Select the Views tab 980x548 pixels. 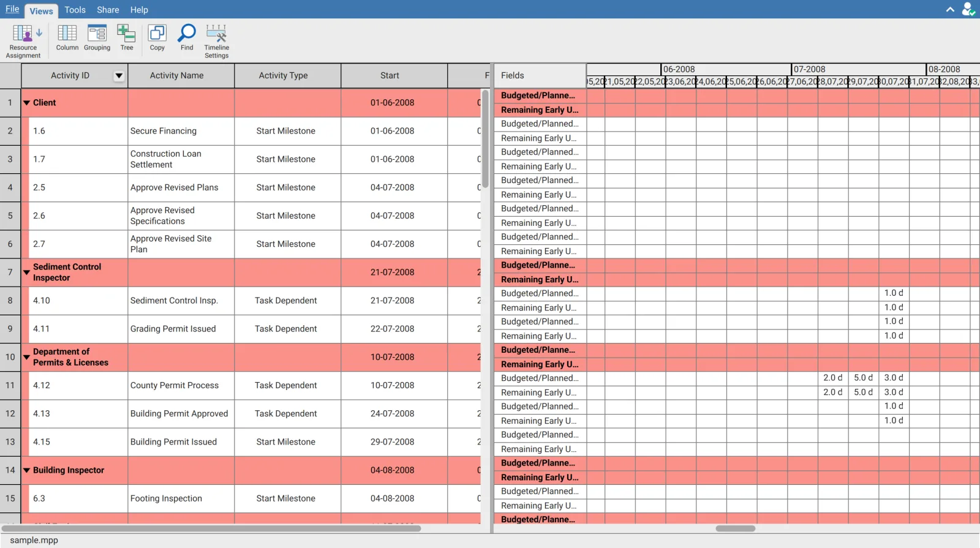pos(41,10)
